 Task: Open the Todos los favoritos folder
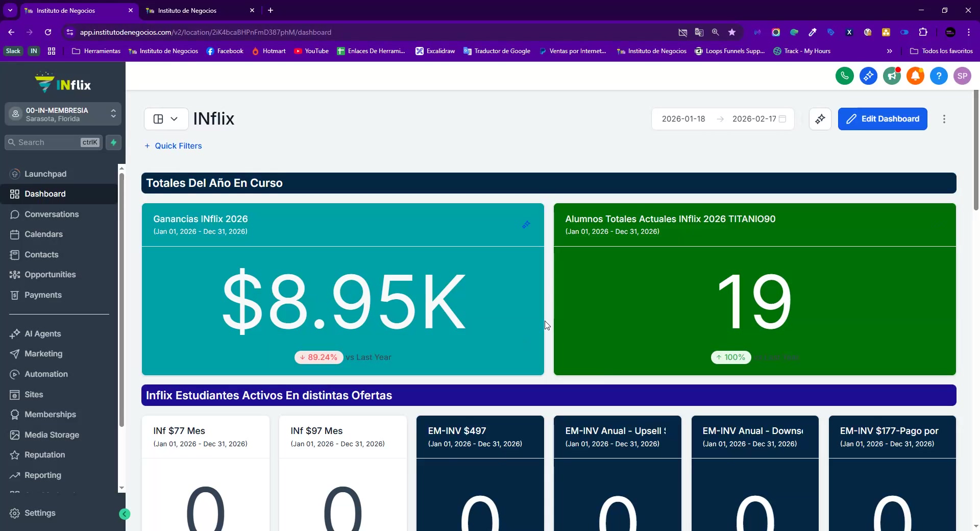coord(941,51)
